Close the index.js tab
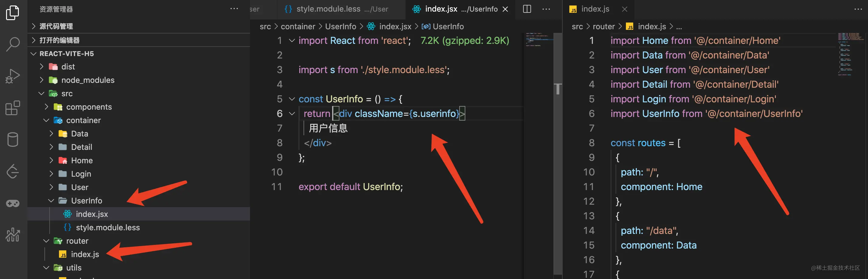The image size is (868, 279). pos(625,9)
